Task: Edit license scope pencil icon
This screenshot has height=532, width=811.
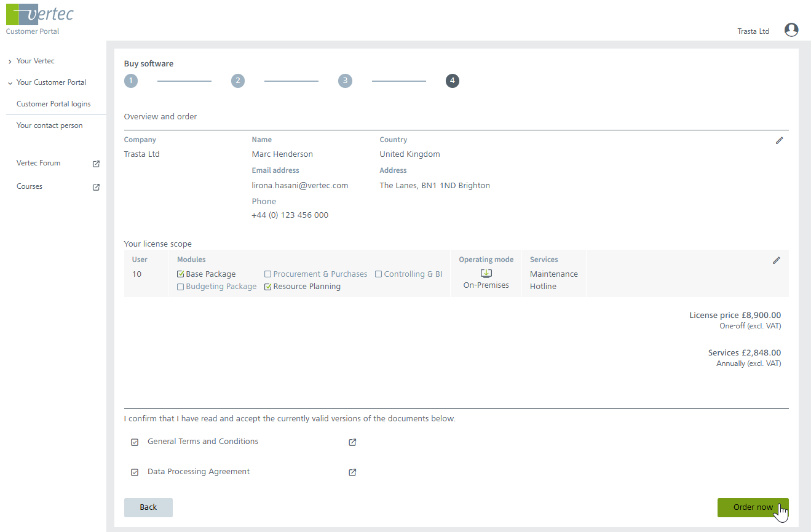Action: coord(776,261)
